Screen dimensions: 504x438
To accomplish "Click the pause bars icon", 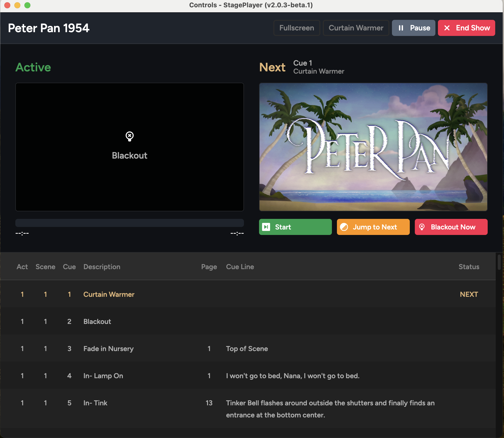I will tap(401, 28).
